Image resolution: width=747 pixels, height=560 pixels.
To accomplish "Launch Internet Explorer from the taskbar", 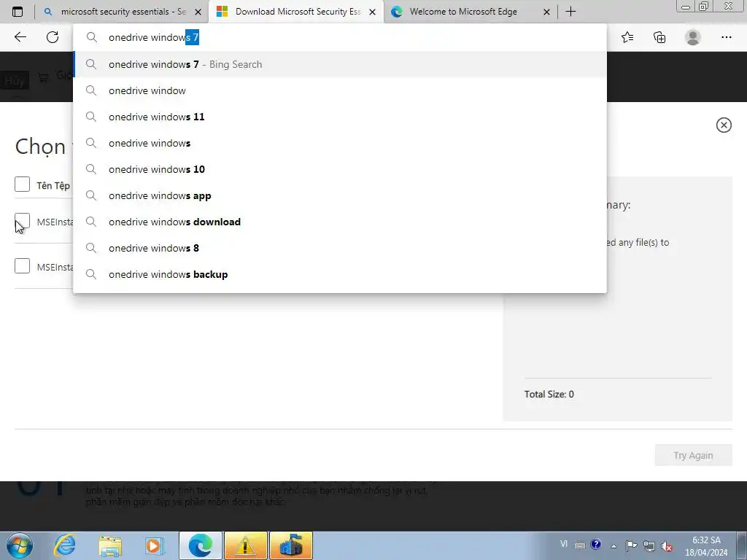I will pos(65,545).
